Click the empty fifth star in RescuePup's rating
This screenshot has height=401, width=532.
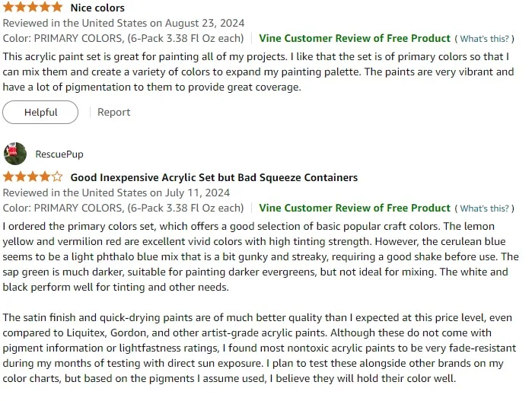(58, 177)
